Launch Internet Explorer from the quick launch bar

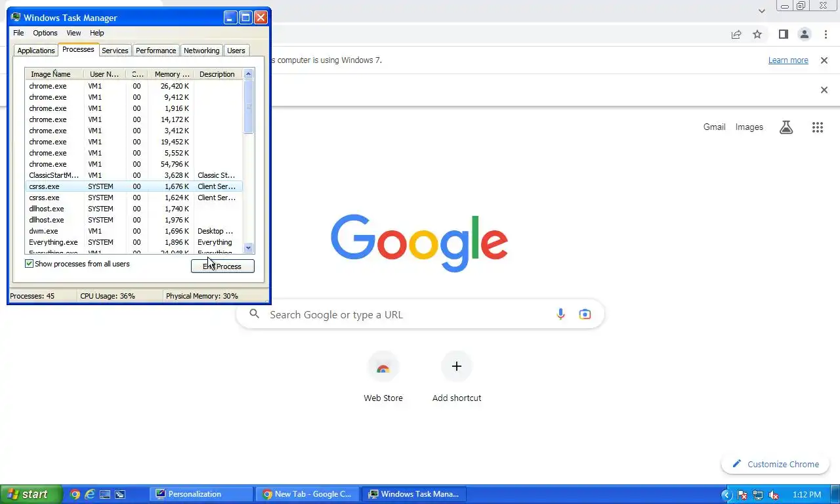90,494
